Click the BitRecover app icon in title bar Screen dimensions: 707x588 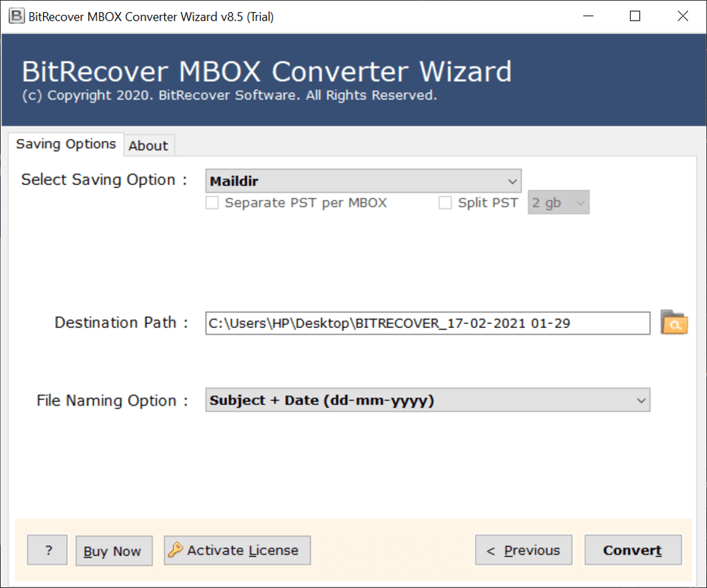(x=16, y=16)
